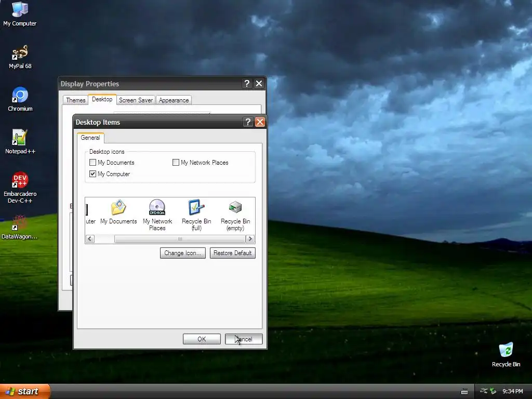
Task: Open Embarcadero Dev-C++ shortcut
Action: 20,188
